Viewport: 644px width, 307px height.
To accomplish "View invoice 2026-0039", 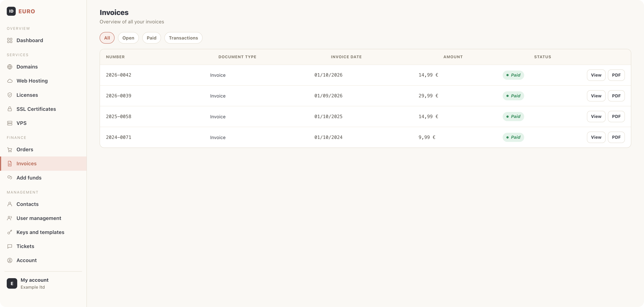I will point(596,96).
